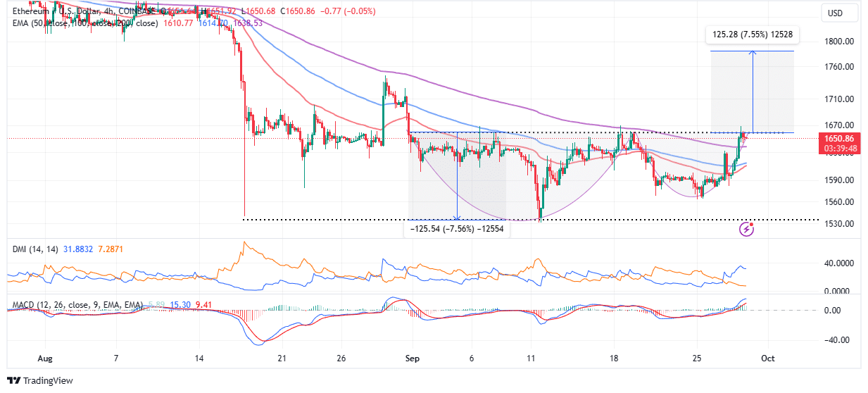Click the blue upward projection arrow tip
The image size is (868, 393).
coord(753,53)
